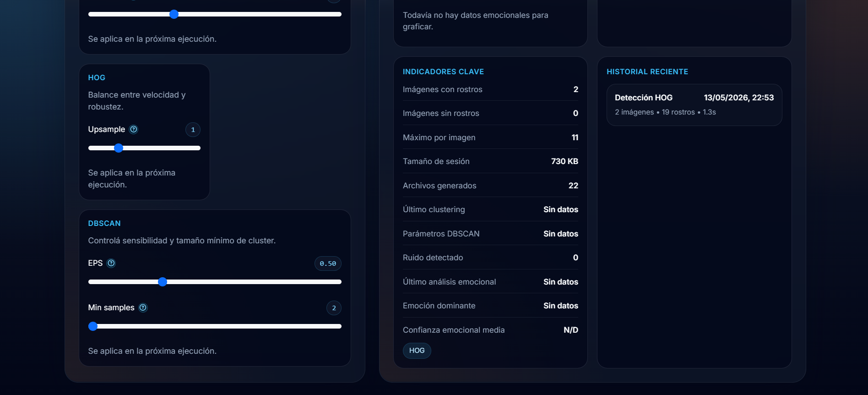The width and height of the screenshot is (868, 395).
Task: Click the Todavía no hay datos emocionales message
Action: point(475,21)
